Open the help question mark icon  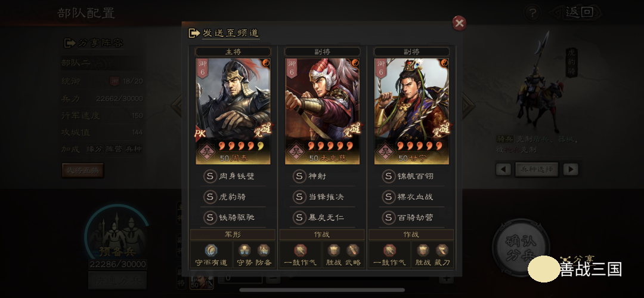[532, 14]
